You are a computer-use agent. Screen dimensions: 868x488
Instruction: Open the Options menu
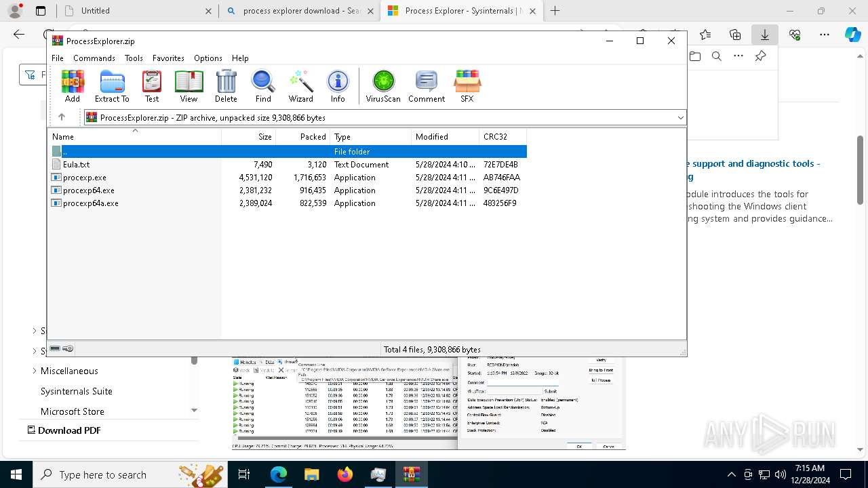[x=208, y=58]
